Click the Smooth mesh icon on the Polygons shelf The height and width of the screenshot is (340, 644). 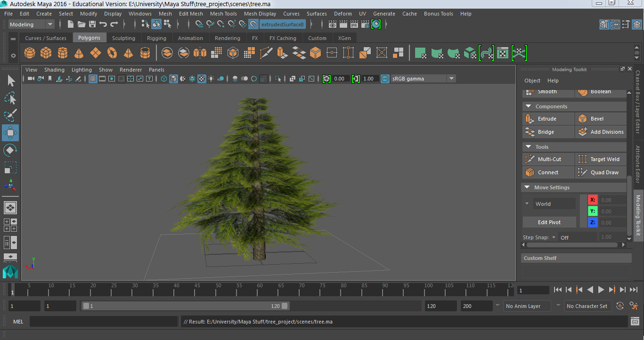point(216,53)
